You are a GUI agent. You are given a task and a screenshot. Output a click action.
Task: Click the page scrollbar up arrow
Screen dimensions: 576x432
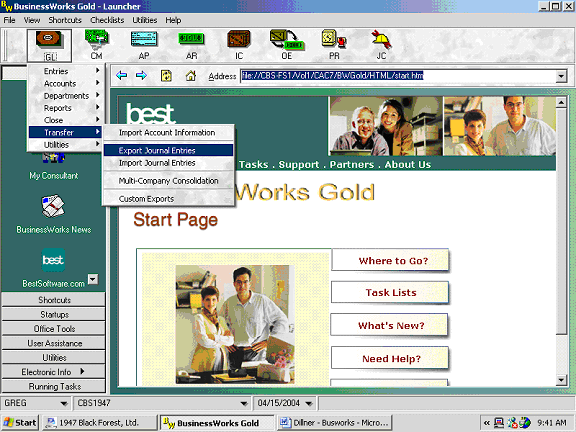(x=561, y=102)
